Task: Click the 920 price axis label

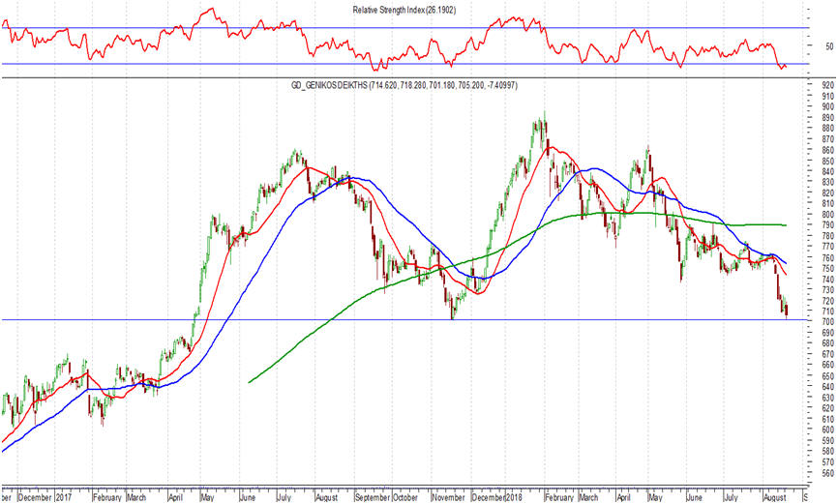Action: pos(828,85)
